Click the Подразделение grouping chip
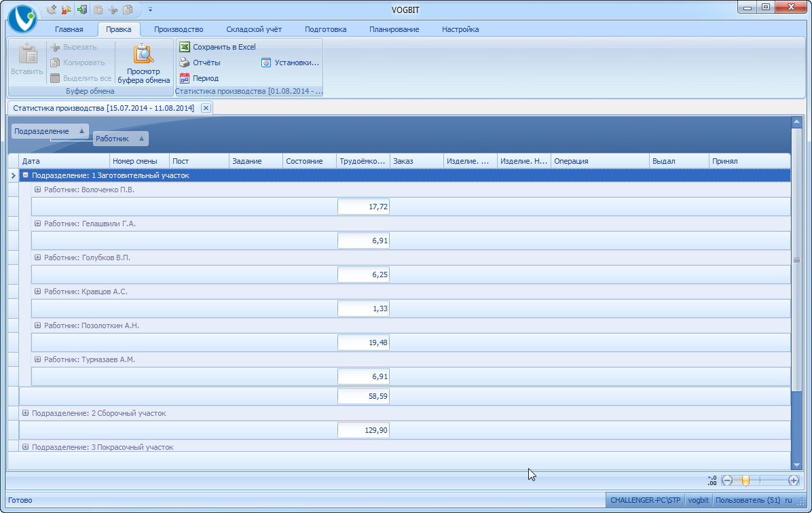 [50, 131]
